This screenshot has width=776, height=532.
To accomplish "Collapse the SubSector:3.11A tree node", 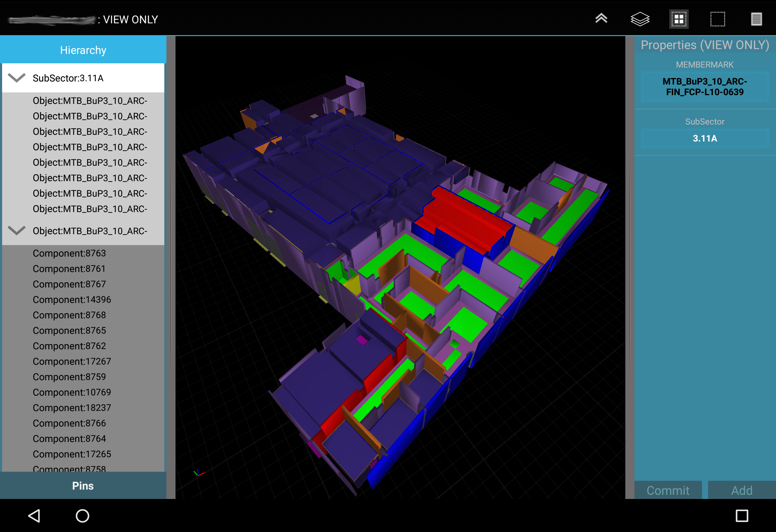I will (x=17, y=78).
